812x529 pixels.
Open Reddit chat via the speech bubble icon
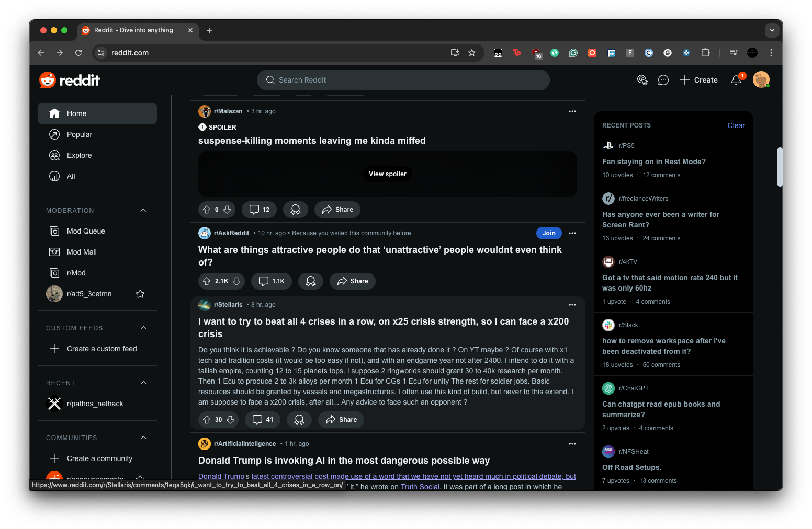pyautogui.click(x=663, y=80)
